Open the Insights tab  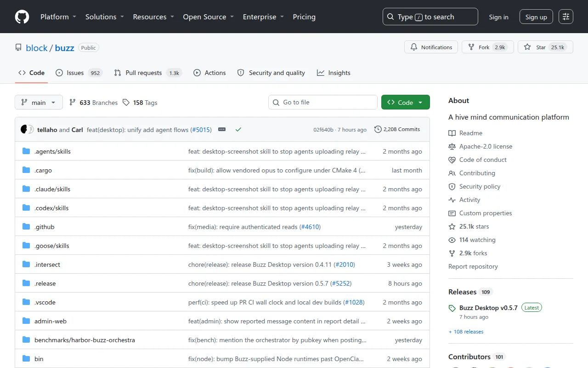(x=334, y=73)
